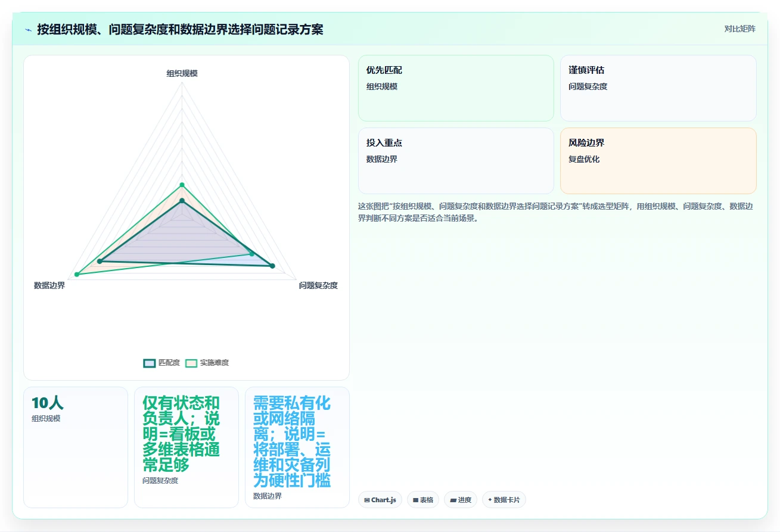Click the 10人 stat card
780x532 pixels.
point(76,447)
